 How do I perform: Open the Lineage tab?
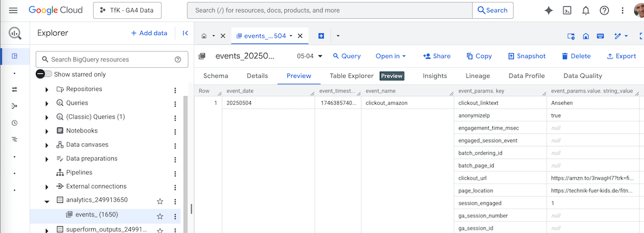click(x=478, y=76)
